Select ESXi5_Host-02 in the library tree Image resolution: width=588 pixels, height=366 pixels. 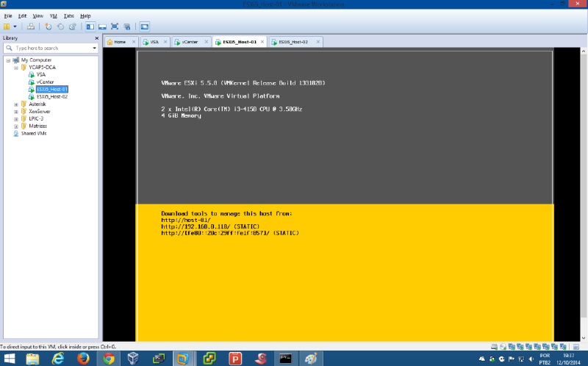point(52,96)
